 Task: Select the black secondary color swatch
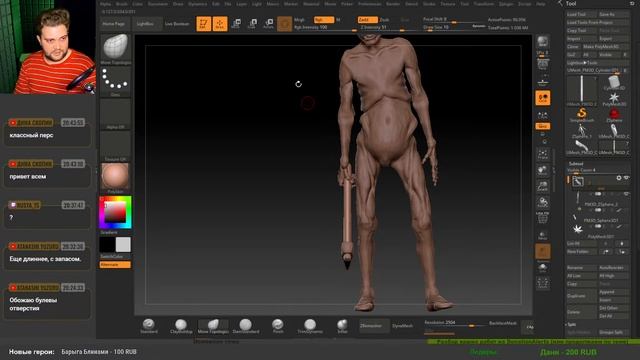point(107,245)
